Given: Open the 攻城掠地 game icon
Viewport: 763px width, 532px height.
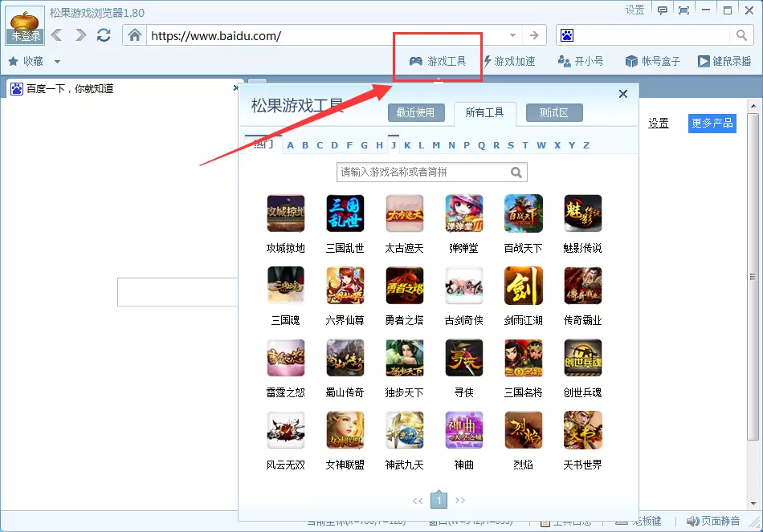Looking at the screenshot, I should pyautogui.click(x=286, y=213).
